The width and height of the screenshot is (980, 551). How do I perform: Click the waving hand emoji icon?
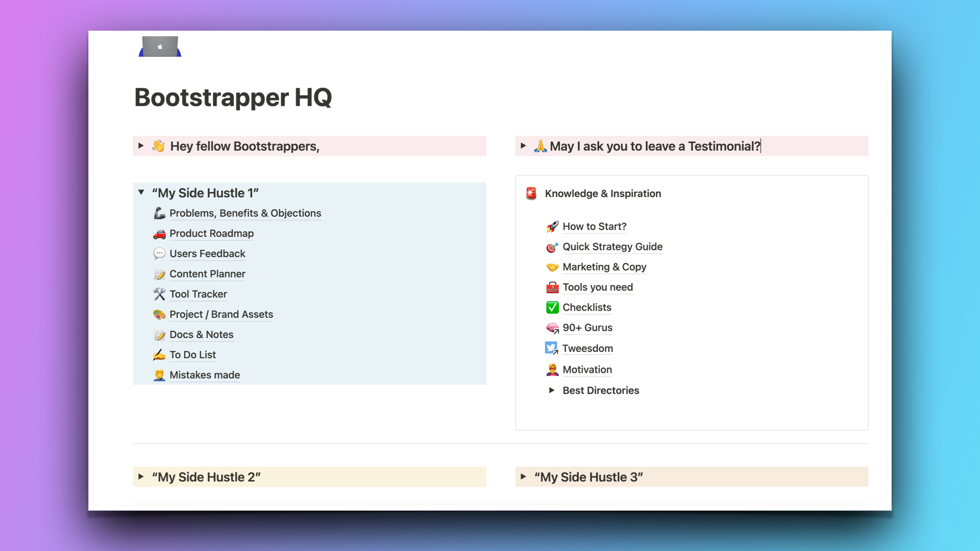[158, 146]
